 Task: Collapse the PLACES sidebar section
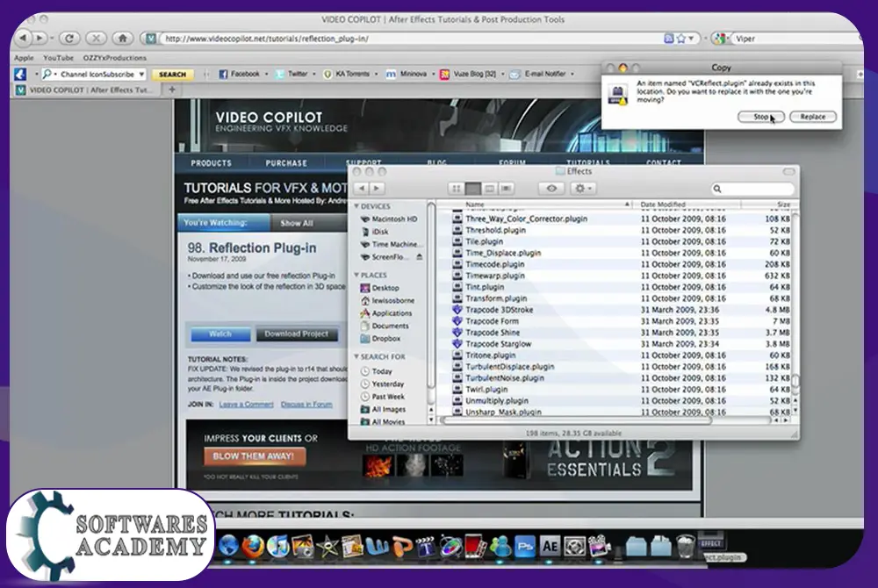(356, 276)
